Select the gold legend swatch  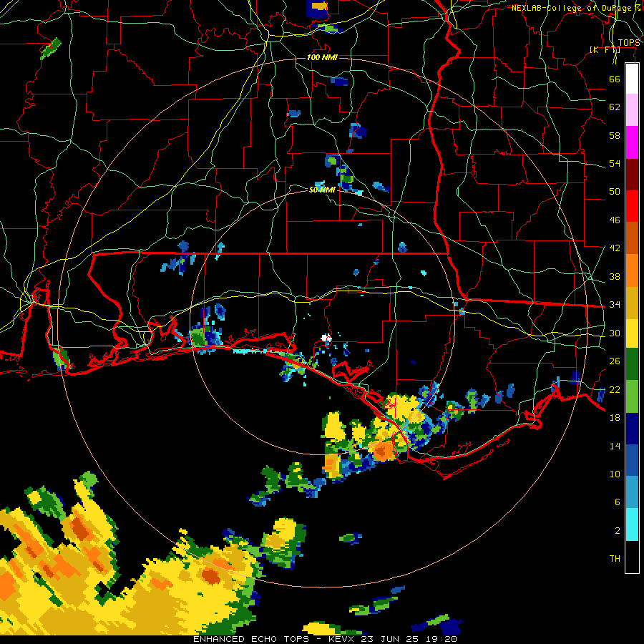pyautogui.click(x=632, y=302)
